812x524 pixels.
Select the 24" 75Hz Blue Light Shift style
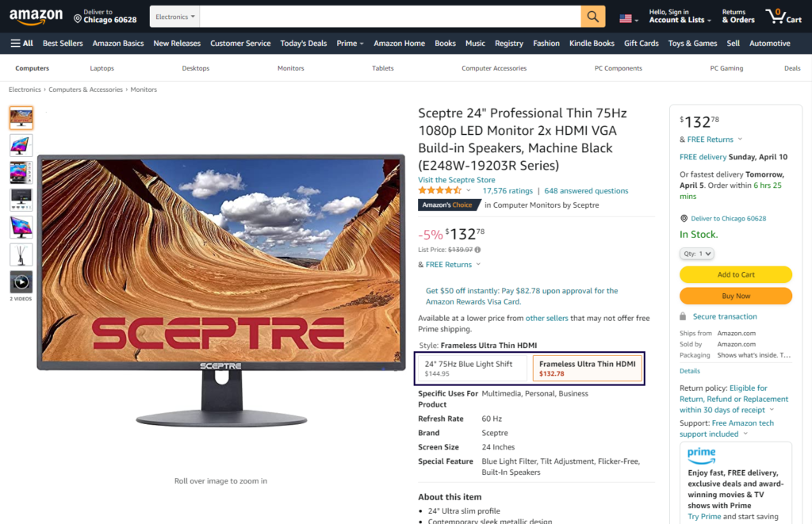pyautogui.click(x=473, y=368)
